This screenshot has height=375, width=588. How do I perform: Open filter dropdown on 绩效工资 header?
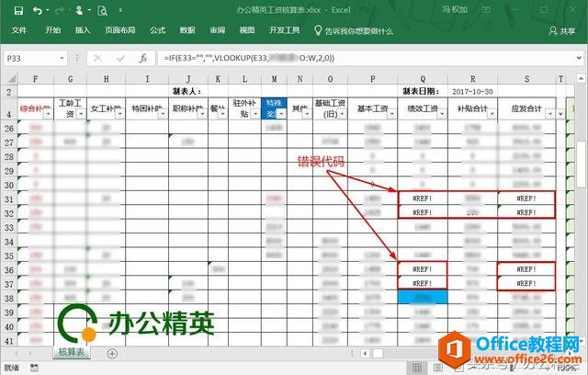click(442, 114)
